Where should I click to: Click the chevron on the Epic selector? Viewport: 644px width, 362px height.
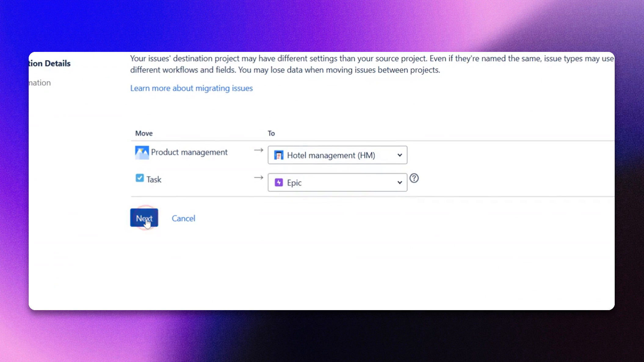[399, 182]
